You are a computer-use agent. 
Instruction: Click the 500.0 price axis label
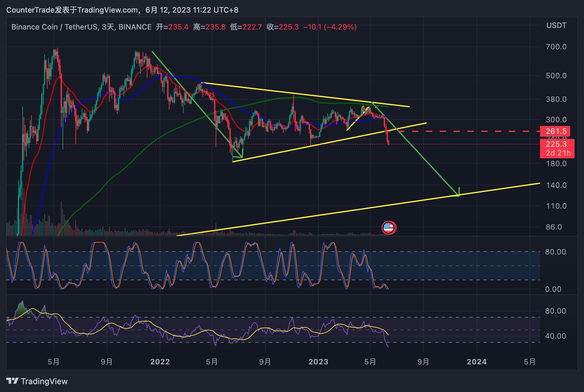tap(556, 76)
